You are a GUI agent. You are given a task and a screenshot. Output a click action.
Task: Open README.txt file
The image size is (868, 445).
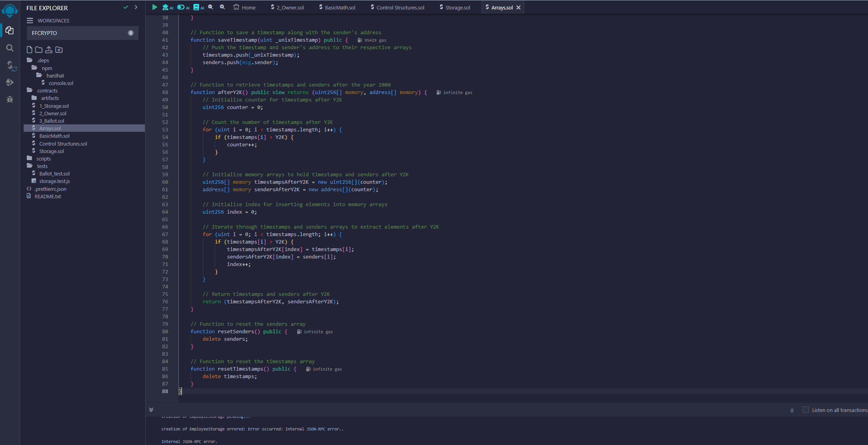click(44, 196)
